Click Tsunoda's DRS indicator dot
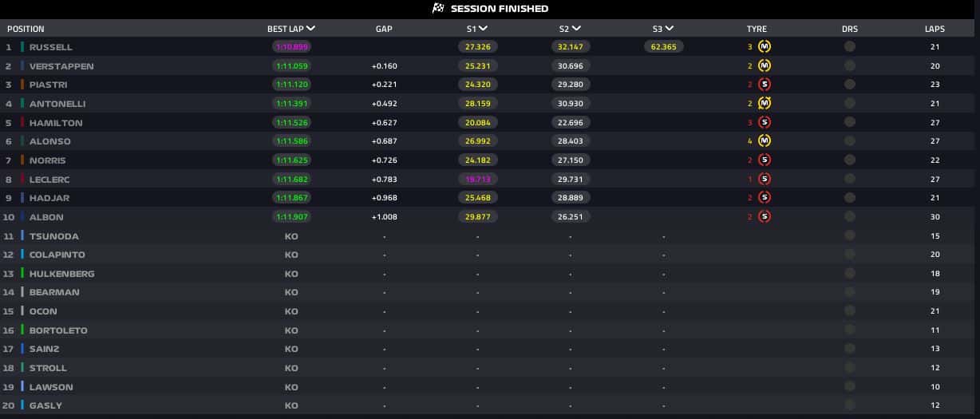The image size is (980, 419). 850,235
